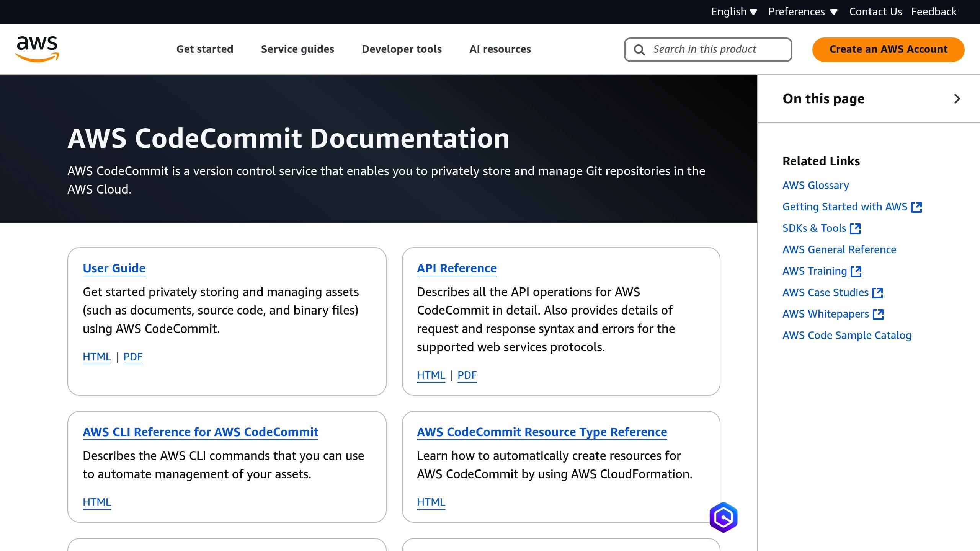980x551 pixels.
Task: Open AWS CLI Reference HTML link
Action: (97, 502)
